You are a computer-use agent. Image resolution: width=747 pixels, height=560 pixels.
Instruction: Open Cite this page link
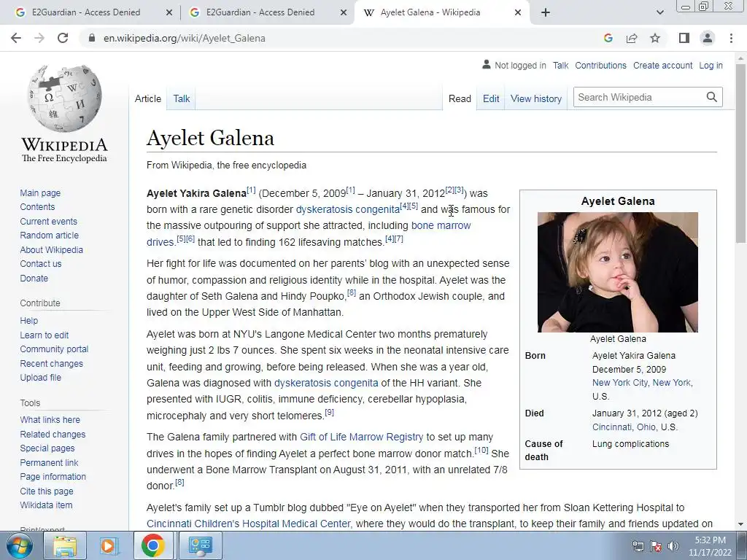point(47,491)
